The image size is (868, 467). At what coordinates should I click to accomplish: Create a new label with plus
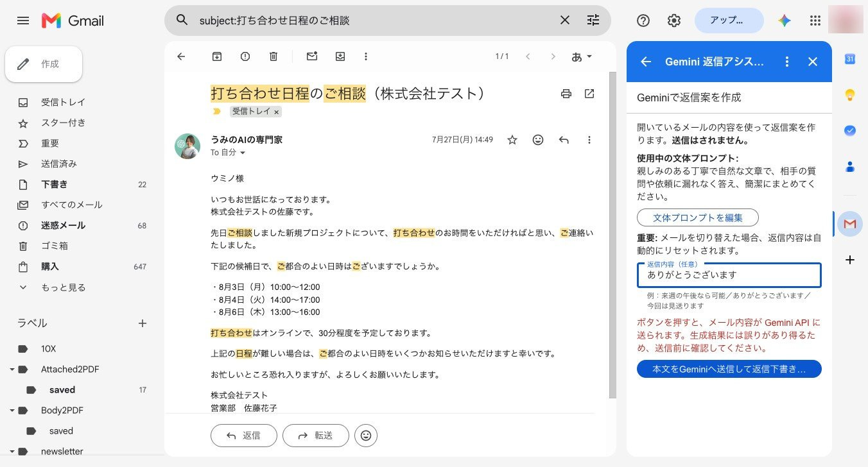click(x=143, y=323)
